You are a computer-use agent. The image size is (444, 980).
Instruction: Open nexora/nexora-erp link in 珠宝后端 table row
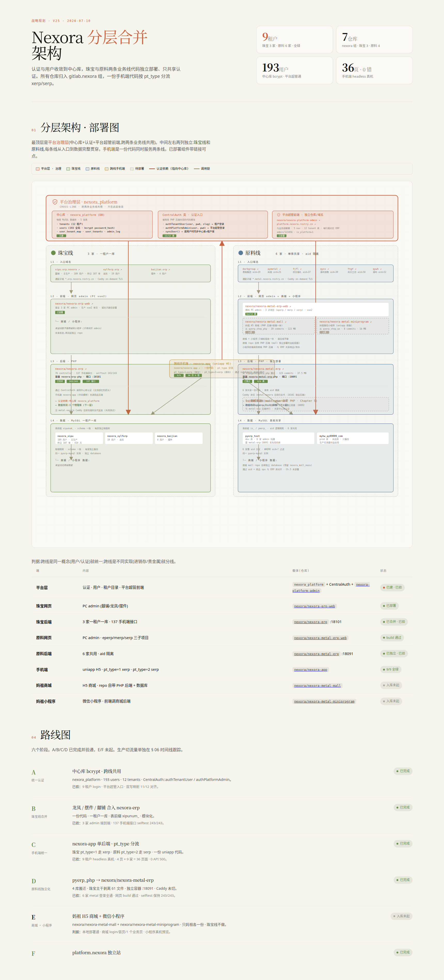click(310, 622)
